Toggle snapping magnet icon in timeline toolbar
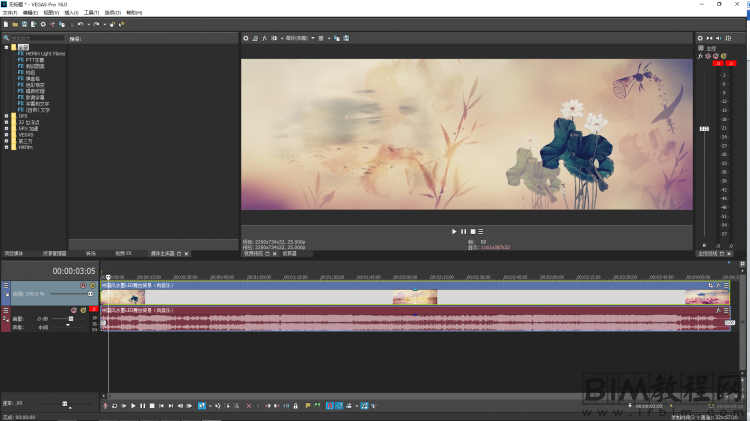Image resolution: width=750 pixels, height=421 pixels. [330, 406]
